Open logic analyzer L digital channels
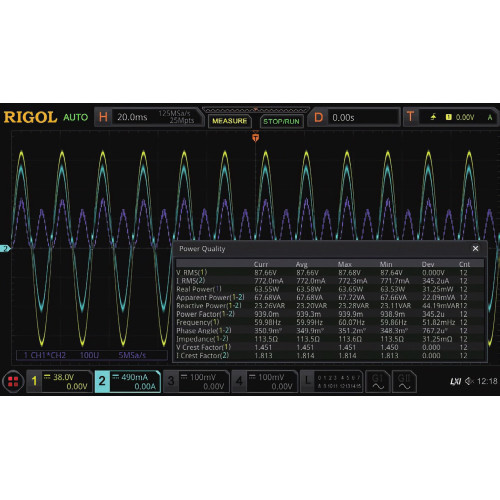 (x=332, y=381)
